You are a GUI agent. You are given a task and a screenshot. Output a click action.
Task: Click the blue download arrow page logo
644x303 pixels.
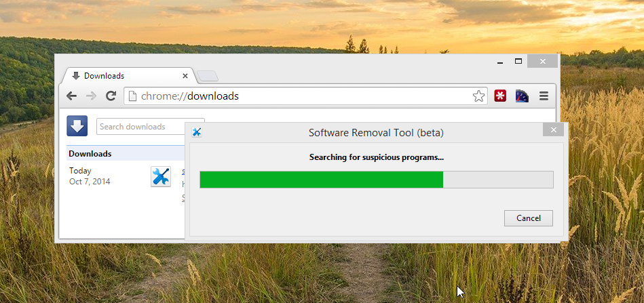(77, 126)
